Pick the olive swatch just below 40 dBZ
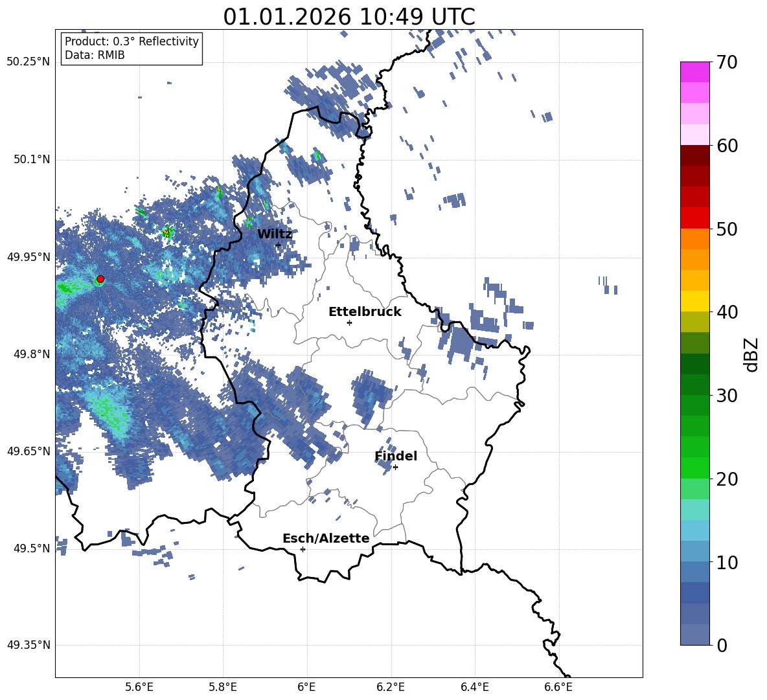 [x=694, y=322]
